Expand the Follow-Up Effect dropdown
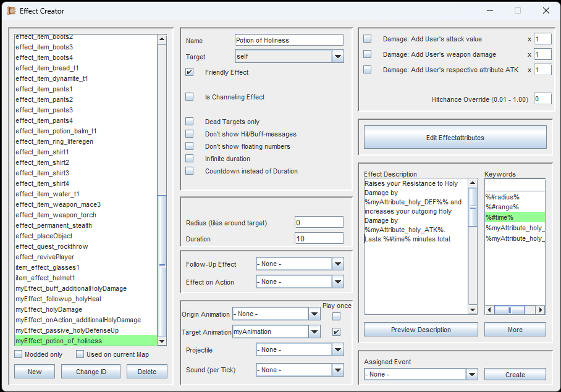This screenshot has width=561, height=392. 337,264
